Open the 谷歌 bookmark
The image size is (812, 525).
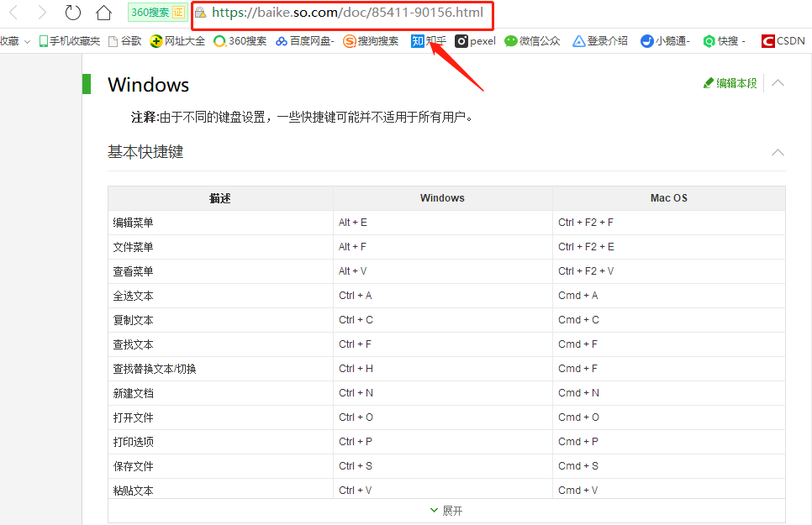point(124,41)
